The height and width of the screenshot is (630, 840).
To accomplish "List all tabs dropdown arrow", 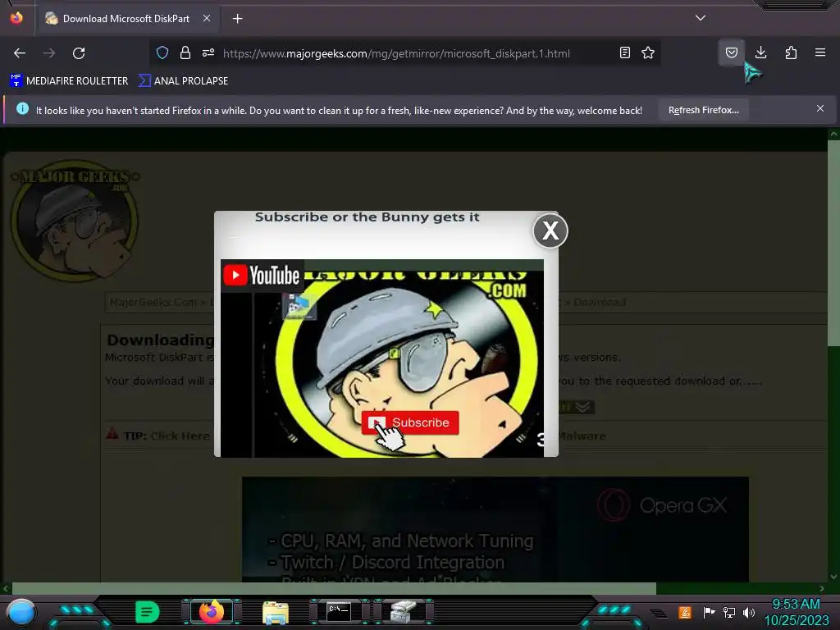I will [x=701, y=18].
